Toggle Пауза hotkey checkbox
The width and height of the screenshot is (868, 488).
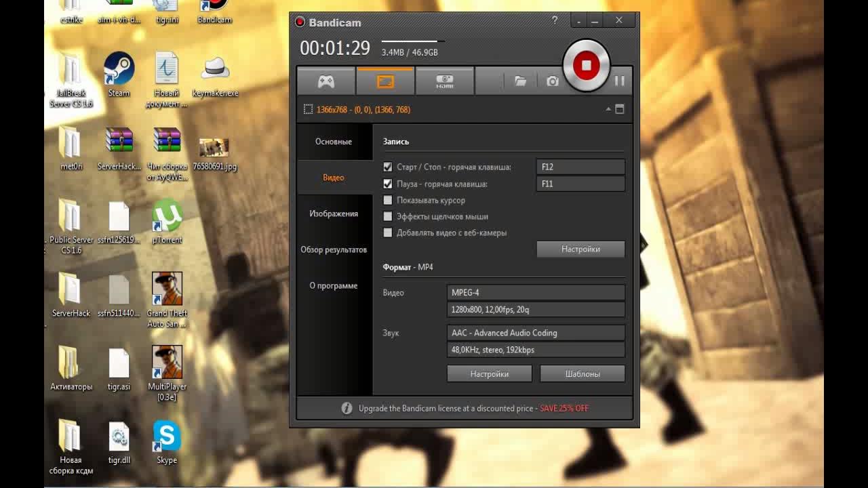click(x=388, y=184)
